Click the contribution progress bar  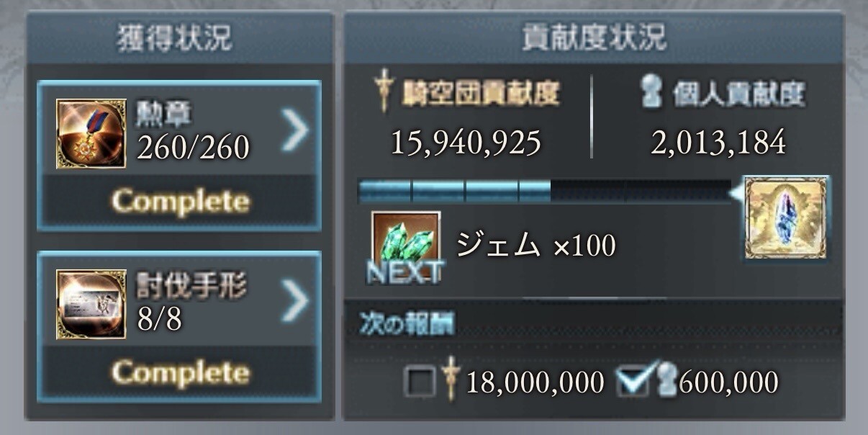coord(545,192)
